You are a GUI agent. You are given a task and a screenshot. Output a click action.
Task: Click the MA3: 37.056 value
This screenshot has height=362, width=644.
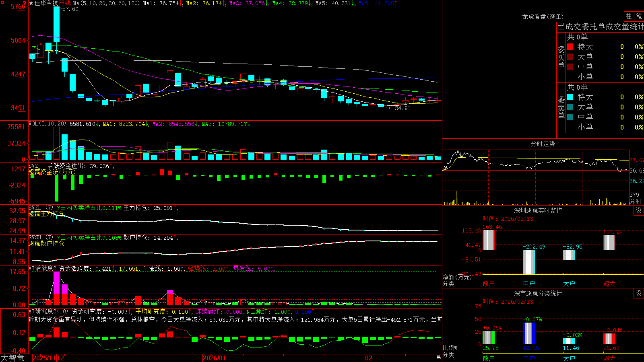[247, 3]
